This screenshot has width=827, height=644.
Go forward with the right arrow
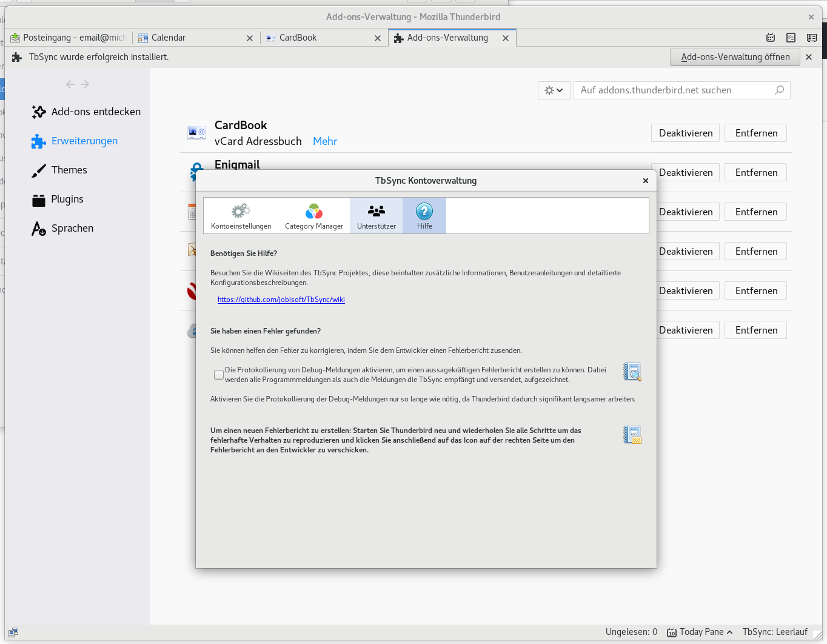[x=85, y=84]
